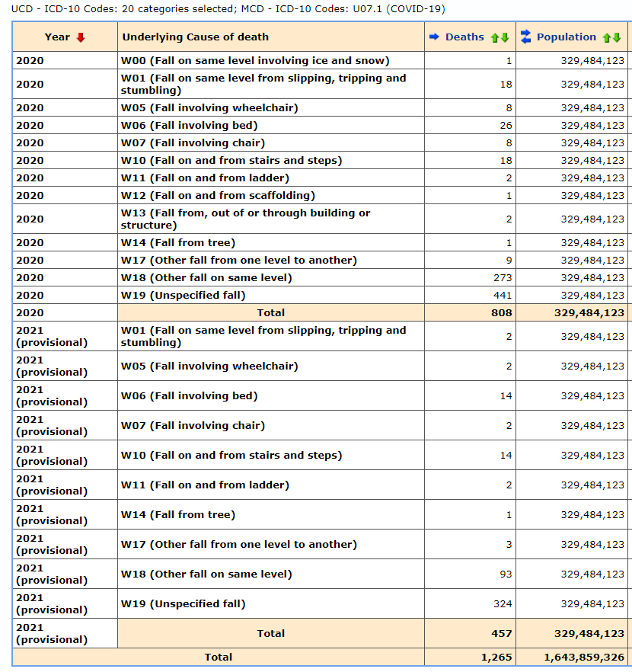Sort Deaths descending with green down arrow
Viewport: 632px width, 672px height.
505,38
